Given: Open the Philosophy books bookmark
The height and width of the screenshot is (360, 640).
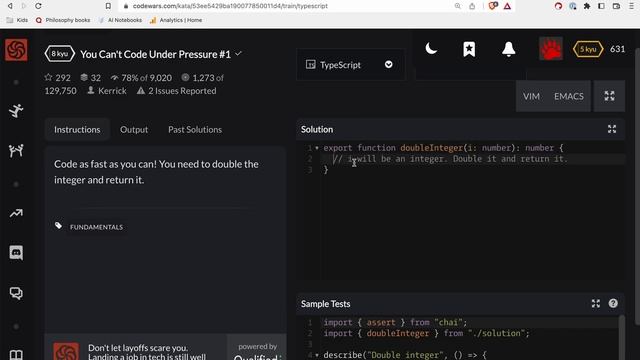Looking at the screenshot, I should coord(63,20).
